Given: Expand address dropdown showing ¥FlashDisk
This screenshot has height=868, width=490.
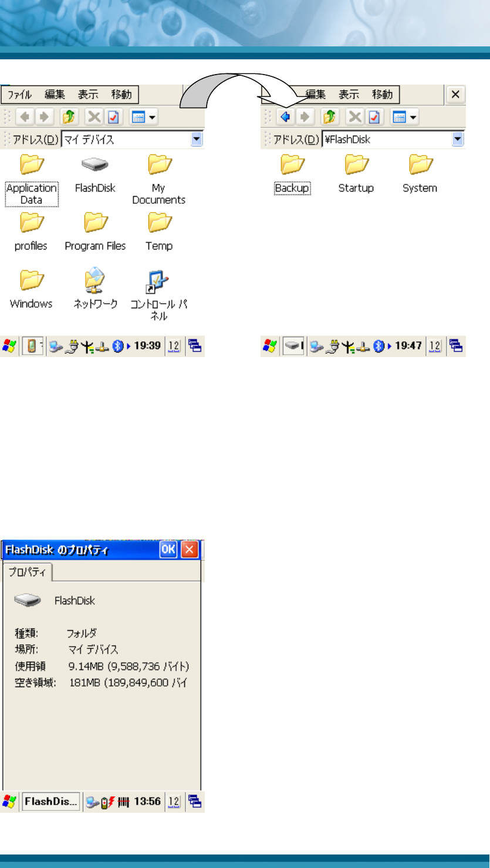Looking at the screenshot, I should (x=458, y=140).
